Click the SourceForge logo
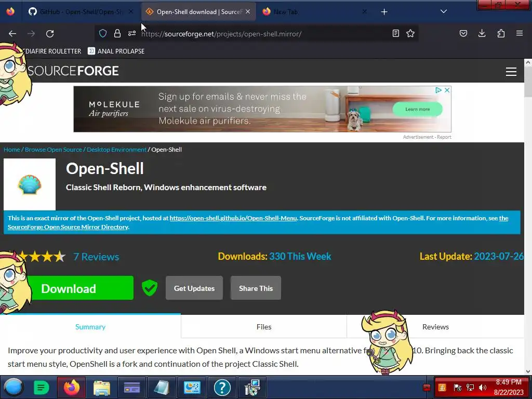The height and width of the screenshot is (399, 532). (x=73, y=71)
